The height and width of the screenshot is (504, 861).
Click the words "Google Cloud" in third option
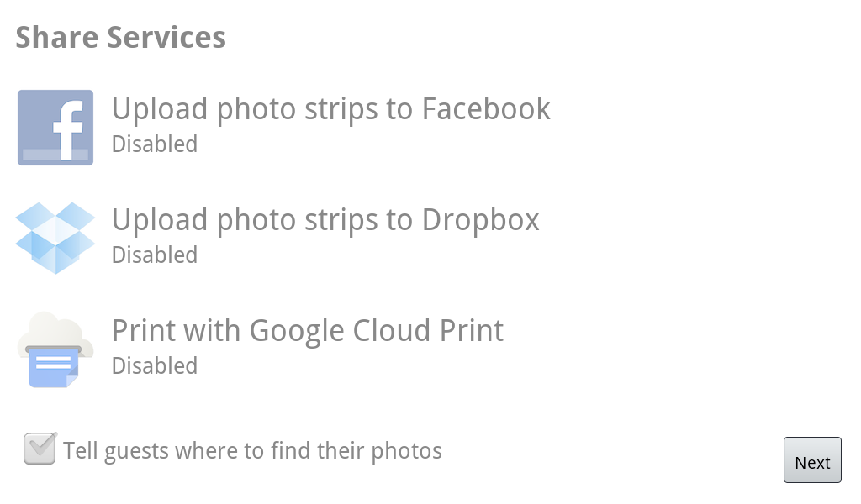(x=351, y=330)
